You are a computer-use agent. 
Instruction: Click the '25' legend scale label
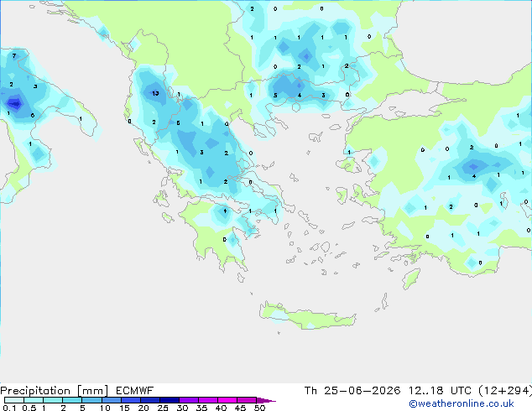point(163,408)
